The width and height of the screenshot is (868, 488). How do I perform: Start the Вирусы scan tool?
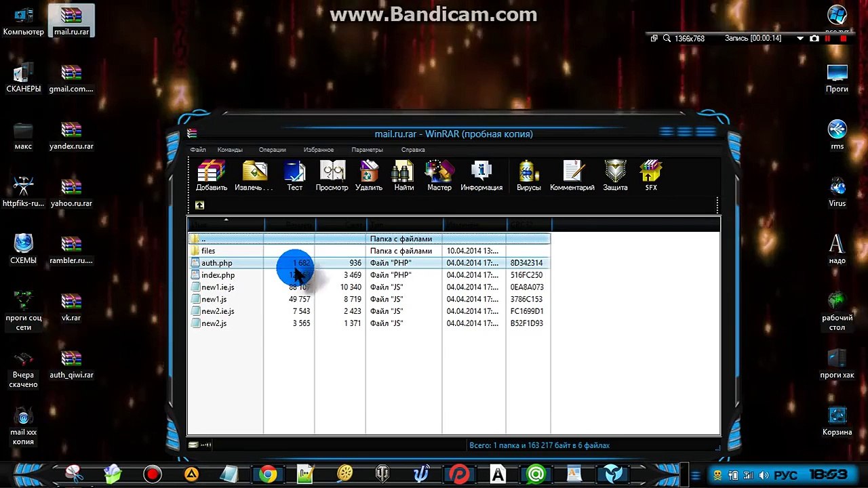pyautogui.click(x=529, y=176)
